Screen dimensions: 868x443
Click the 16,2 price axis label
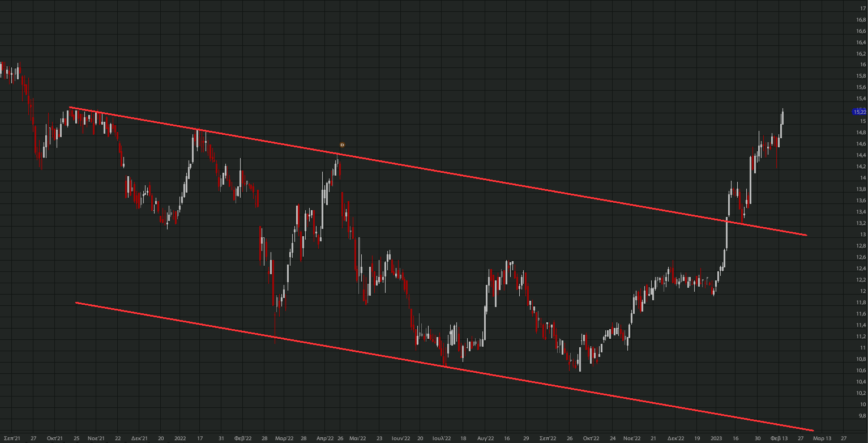[861, 54]
